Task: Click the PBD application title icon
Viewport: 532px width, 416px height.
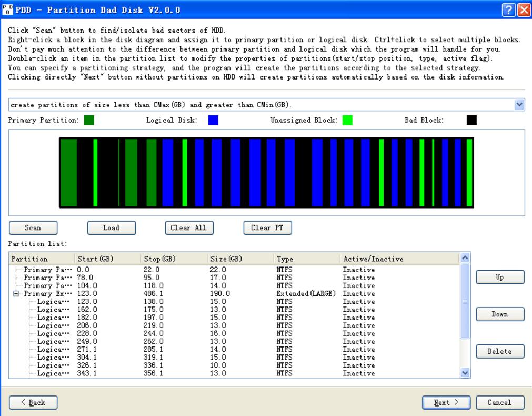Action: point(8,10)
